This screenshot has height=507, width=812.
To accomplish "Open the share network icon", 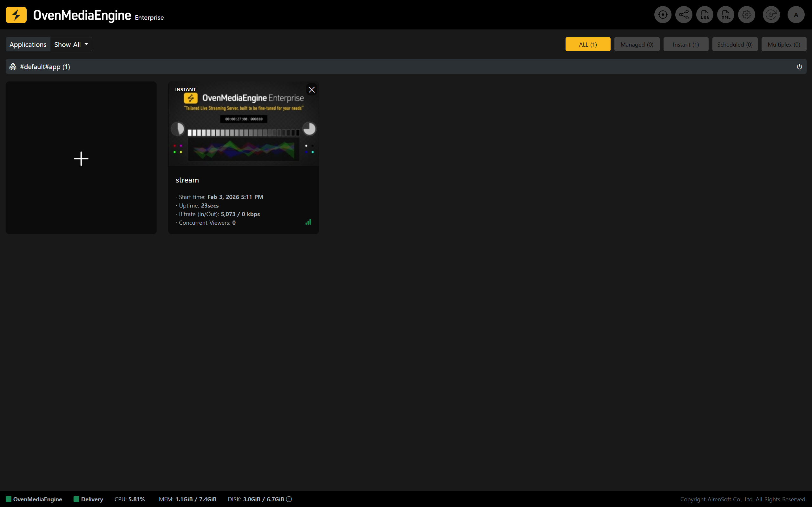I will click(x=684, y=15).
